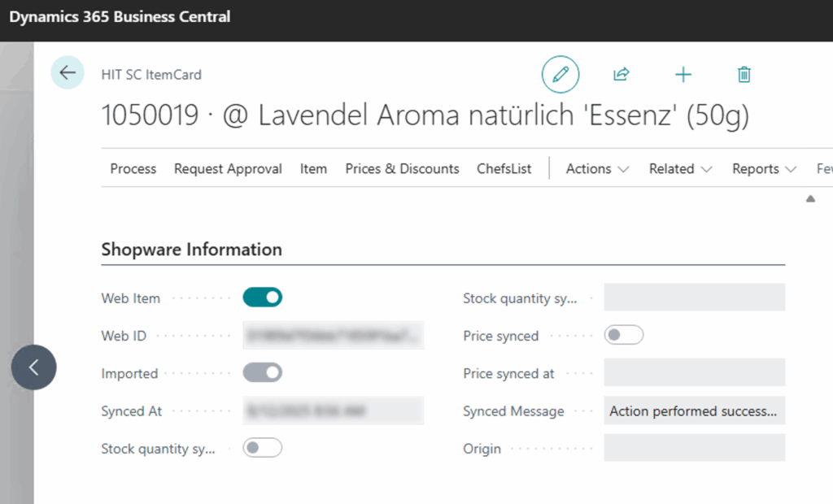Screen dimensions: 833x504
Task: Click the trash can delete icon
Action: [744, 74]
